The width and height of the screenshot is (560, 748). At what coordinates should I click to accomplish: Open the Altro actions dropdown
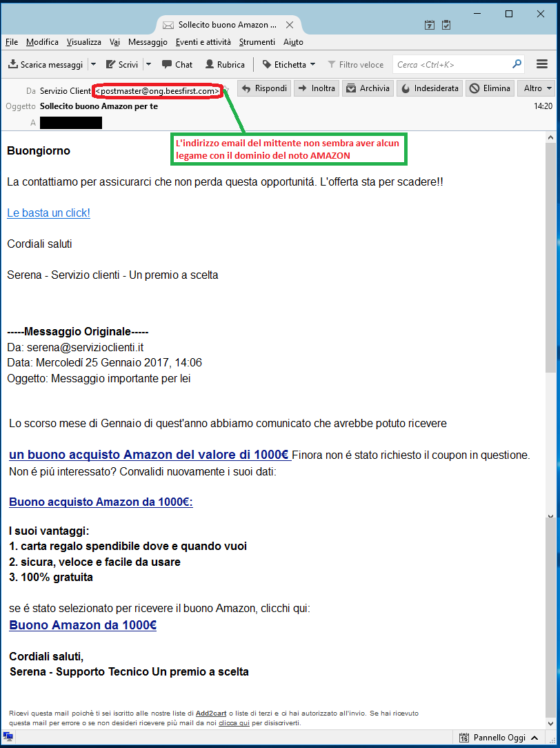(537, 88)
